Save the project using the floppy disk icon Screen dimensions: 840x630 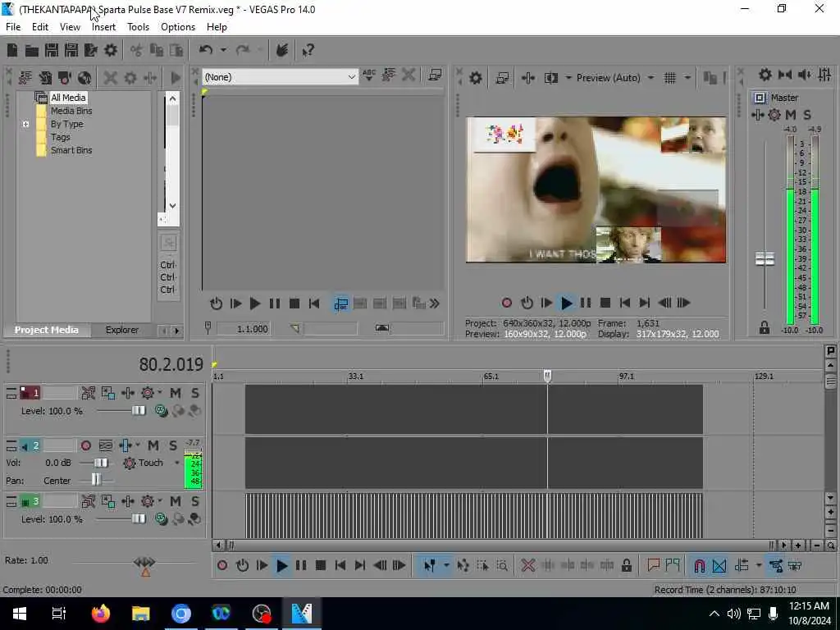(x=52, y=50)
